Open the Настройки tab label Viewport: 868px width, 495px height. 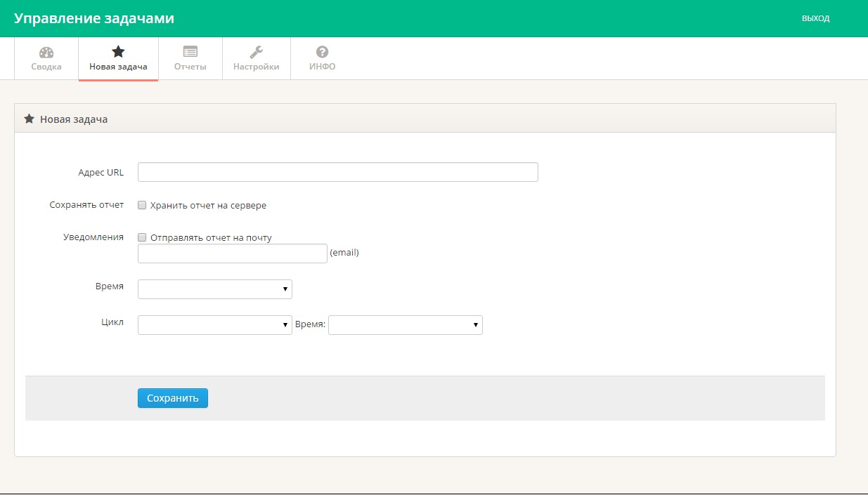click(x=257, y=67)
